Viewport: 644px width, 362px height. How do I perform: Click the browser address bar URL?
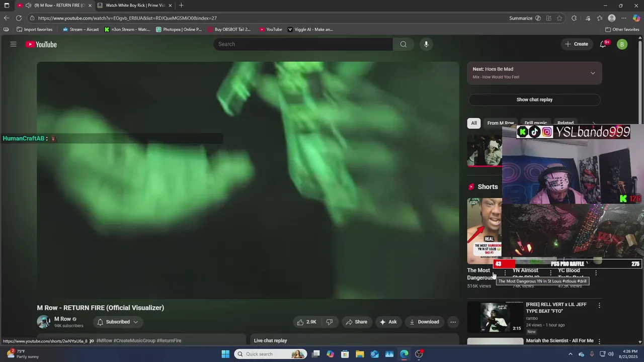(127, 18)
